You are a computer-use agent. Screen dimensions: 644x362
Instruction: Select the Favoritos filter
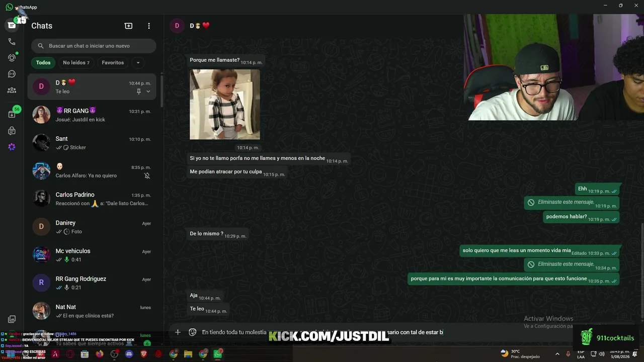click(x=113, y=63)
